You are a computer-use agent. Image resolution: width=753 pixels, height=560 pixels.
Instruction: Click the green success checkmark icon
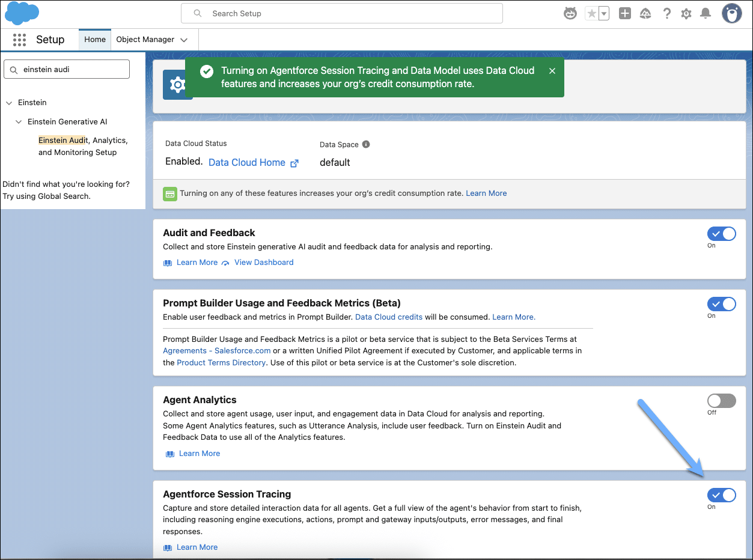[207, 72]
